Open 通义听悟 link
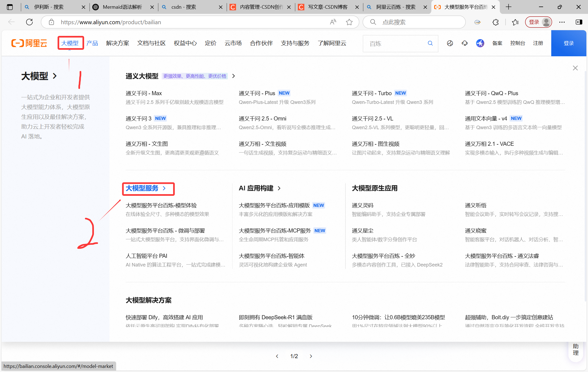 [476, 205]
